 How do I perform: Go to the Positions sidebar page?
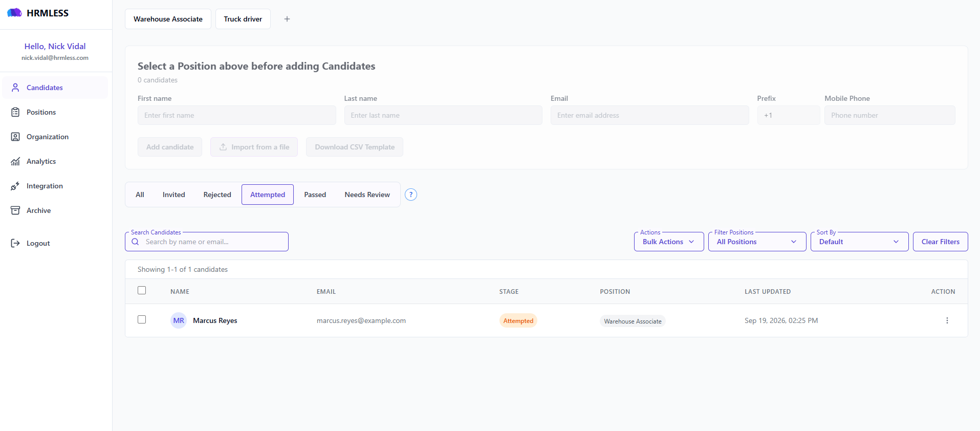point(55,112)
